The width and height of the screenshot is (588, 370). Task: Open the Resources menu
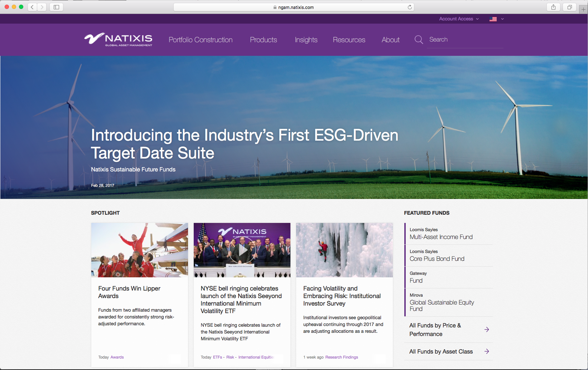point(349,40)
